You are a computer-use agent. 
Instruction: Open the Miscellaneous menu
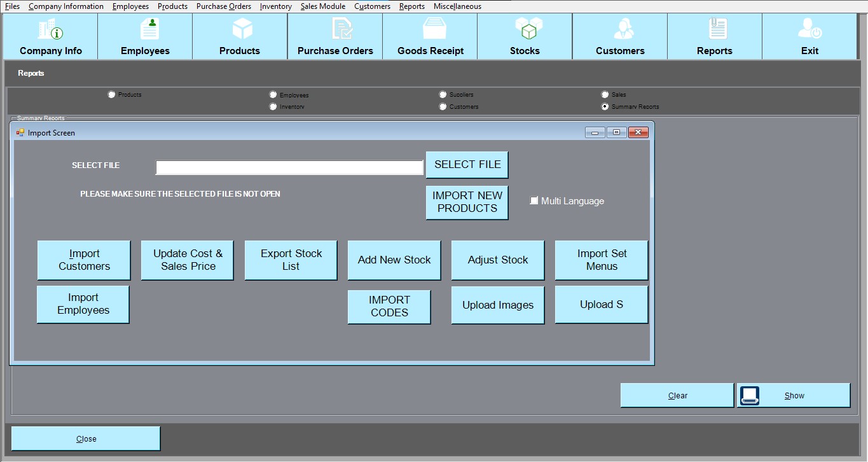pyautogui.click(x=457, y=6)
